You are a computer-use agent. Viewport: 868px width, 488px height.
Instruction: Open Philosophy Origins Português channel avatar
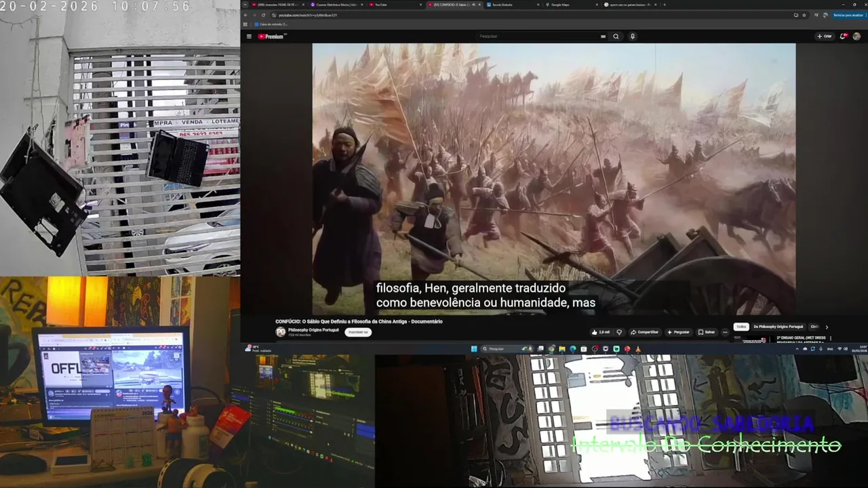(x=281, y=332)
